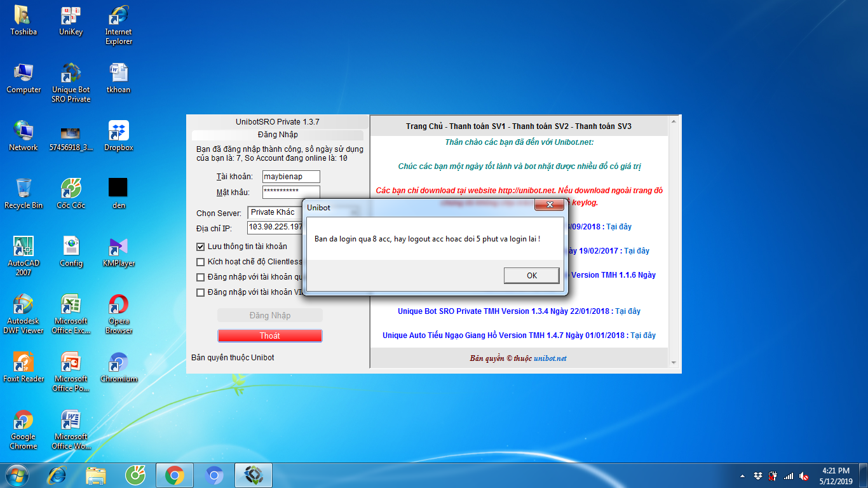
Task: Toggle the third Đăng nhập với tài khoản checkbox
Action: point(201,277)
